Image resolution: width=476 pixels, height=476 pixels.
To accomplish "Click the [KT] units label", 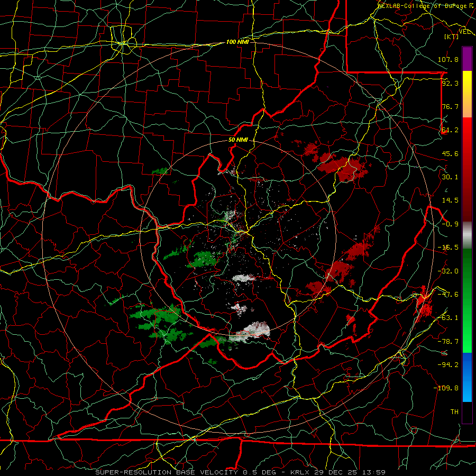I will pos(452,36).
